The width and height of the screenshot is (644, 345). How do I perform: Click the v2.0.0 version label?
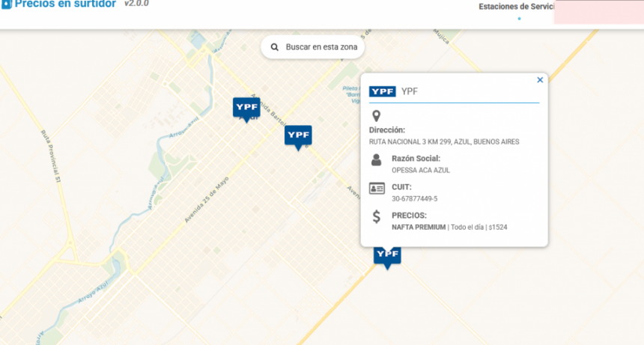click(x=136, y=4)
